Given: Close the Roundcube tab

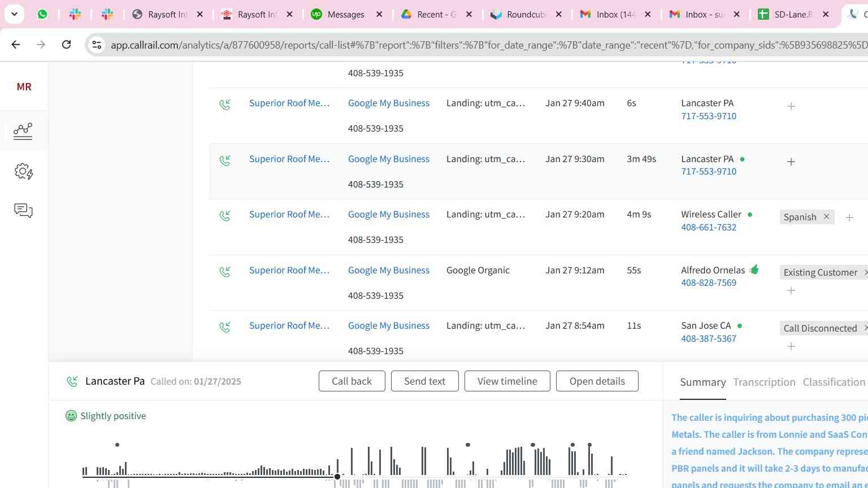Looking at the screenshot, I should pos(559,14).
